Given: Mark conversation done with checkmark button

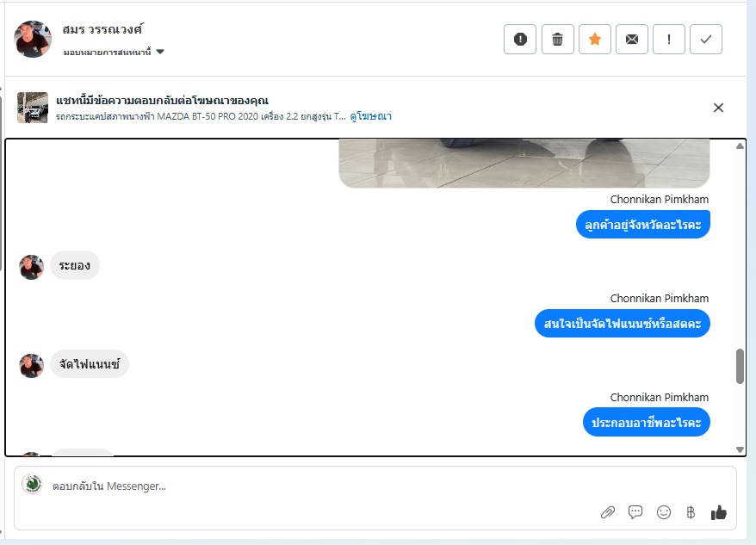Looking at the screenshot, I should [706, 39].
